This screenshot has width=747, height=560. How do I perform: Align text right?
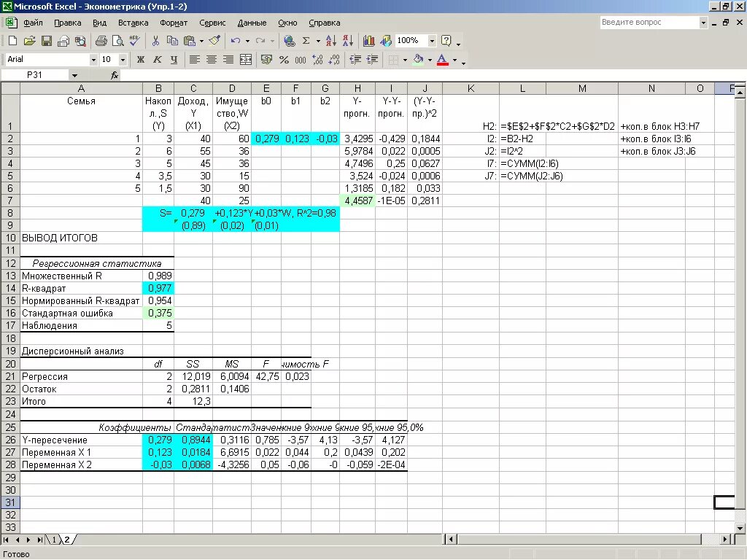click(x=228, y=60)
